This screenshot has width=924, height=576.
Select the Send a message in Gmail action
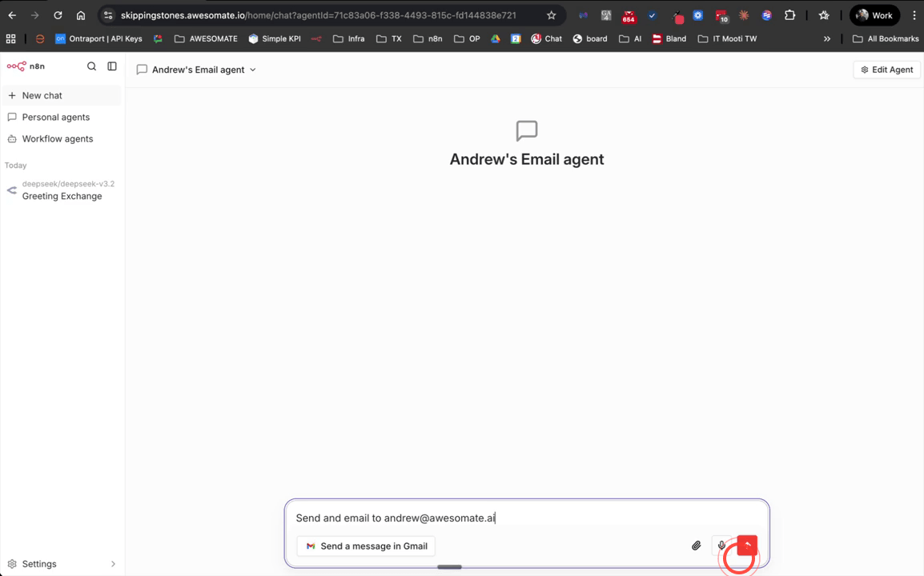[x=366, y=546]
